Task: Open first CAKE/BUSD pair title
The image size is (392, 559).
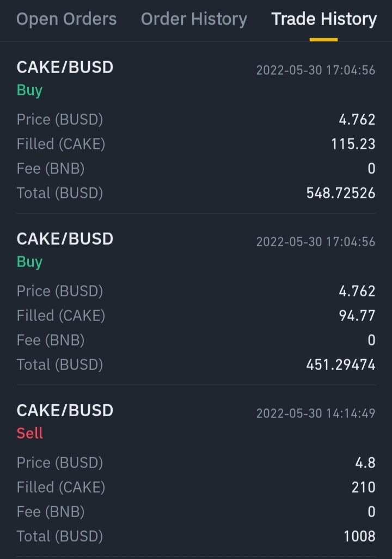Action: [65, 67]
